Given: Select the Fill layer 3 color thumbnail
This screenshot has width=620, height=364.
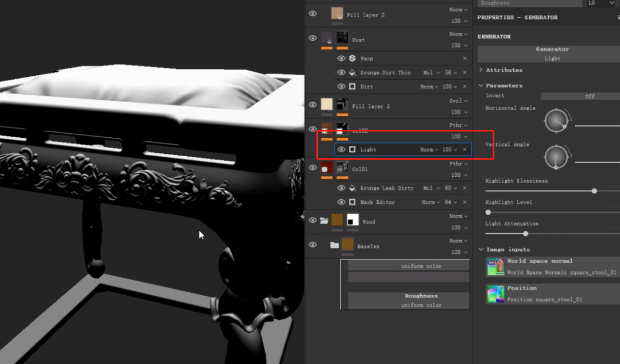Looking at the screenshot, I should coord(327,104).
